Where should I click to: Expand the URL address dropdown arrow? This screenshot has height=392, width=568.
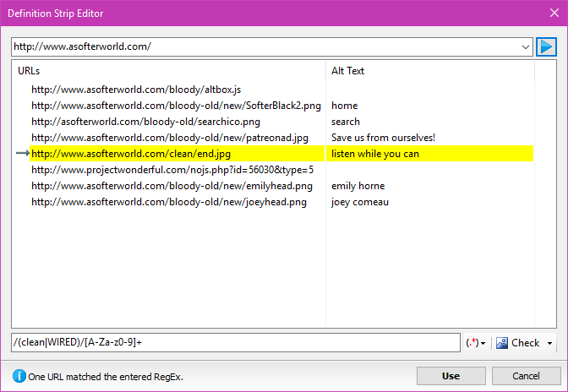pos(526,46)
